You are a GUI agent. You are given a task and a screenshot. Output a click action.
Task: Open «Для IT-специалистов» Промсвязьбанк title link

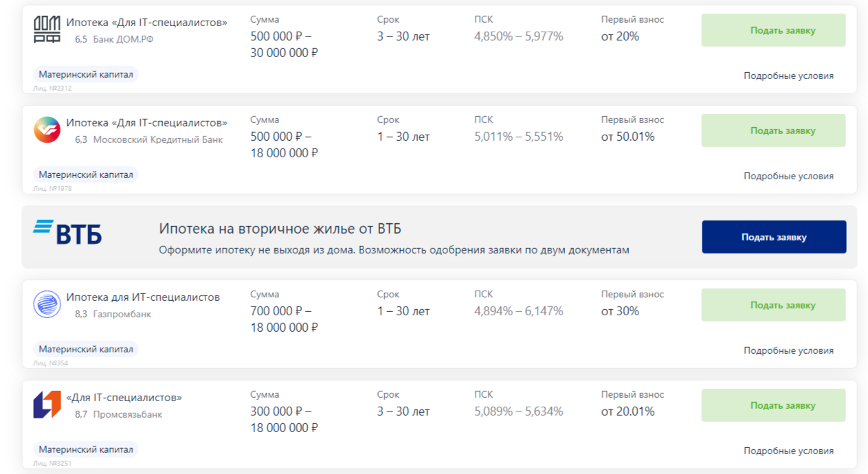click(x=124, y=397)
